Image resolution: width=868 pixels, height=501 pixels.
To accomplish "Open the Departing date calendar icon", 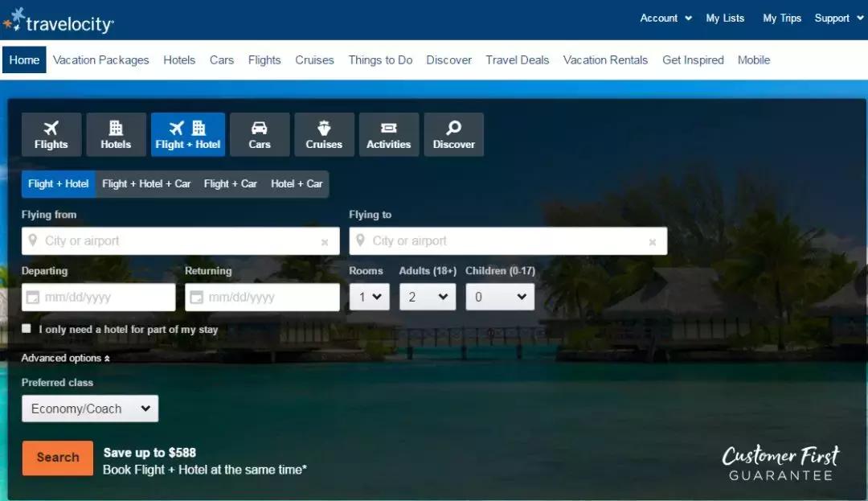I will point(33,298).
